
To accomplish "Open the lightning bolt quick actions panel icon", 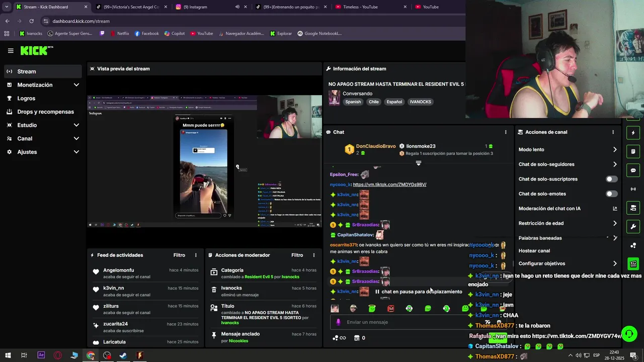I will pos(633,133).
